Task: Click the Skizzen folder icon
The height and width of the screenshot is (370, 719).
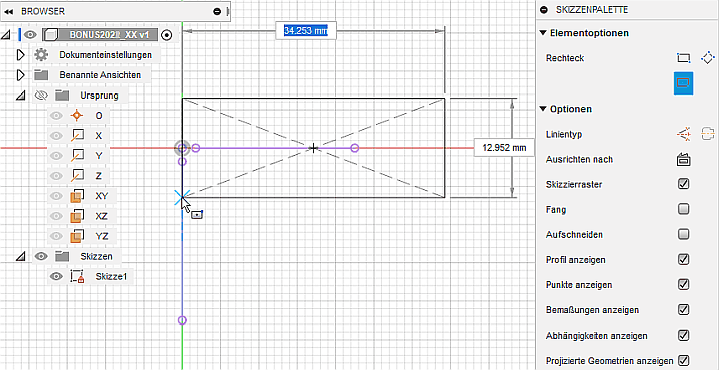Action: [x=62, y=256]
